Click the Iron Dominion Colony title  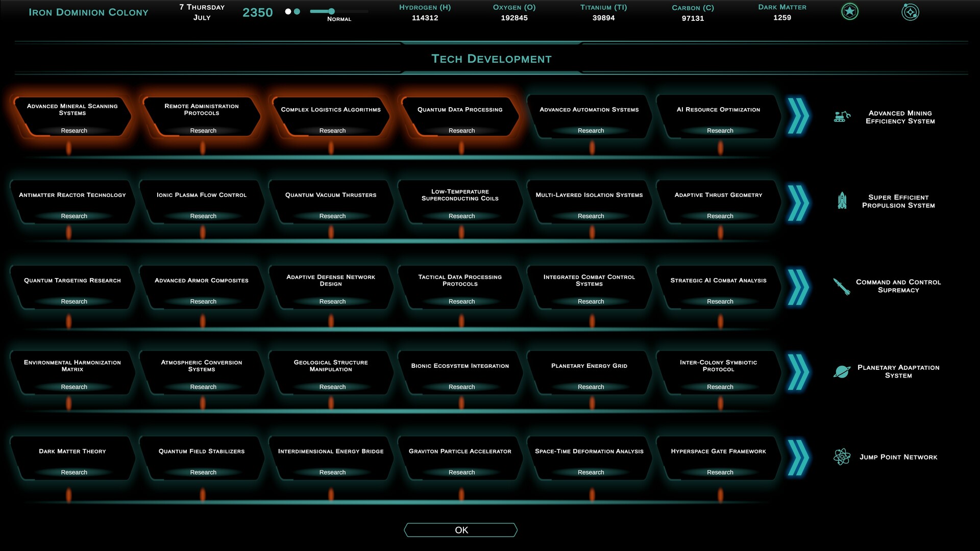coord(88,12)
